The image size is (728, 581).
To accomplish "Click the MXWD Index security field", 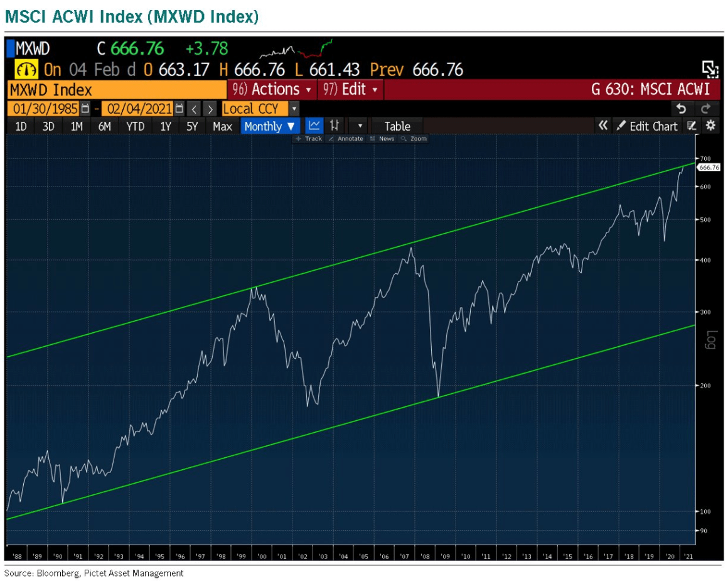I will coord(117,90).
